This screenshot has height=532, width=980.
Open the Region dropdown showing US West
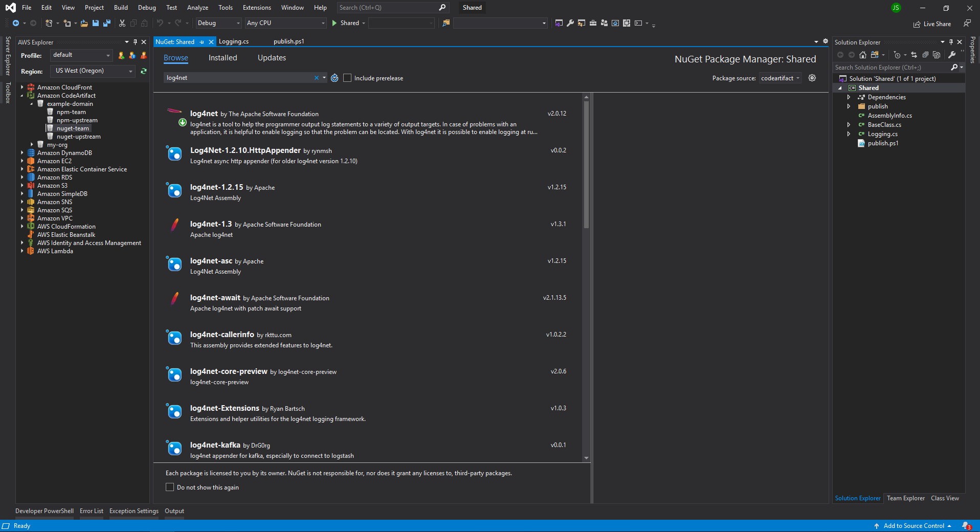tap(92, 71)
